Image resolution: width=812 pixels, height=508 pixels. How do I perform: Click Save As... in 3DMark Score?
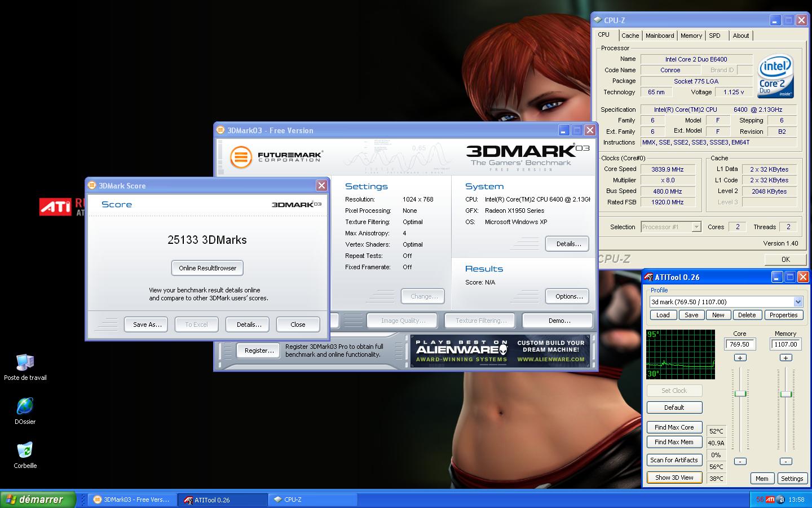[147, 325]
